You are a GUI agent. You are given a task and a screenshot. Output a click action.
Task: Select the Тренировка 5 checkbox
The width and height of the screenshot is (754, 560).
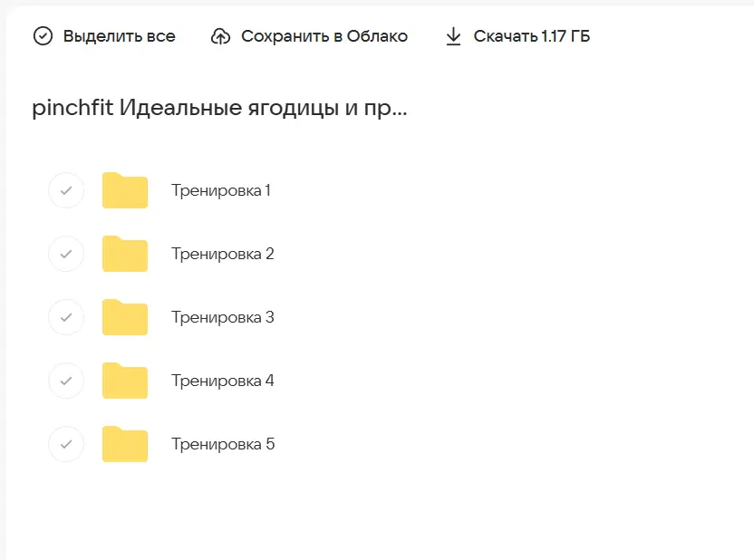coord(65,444)
